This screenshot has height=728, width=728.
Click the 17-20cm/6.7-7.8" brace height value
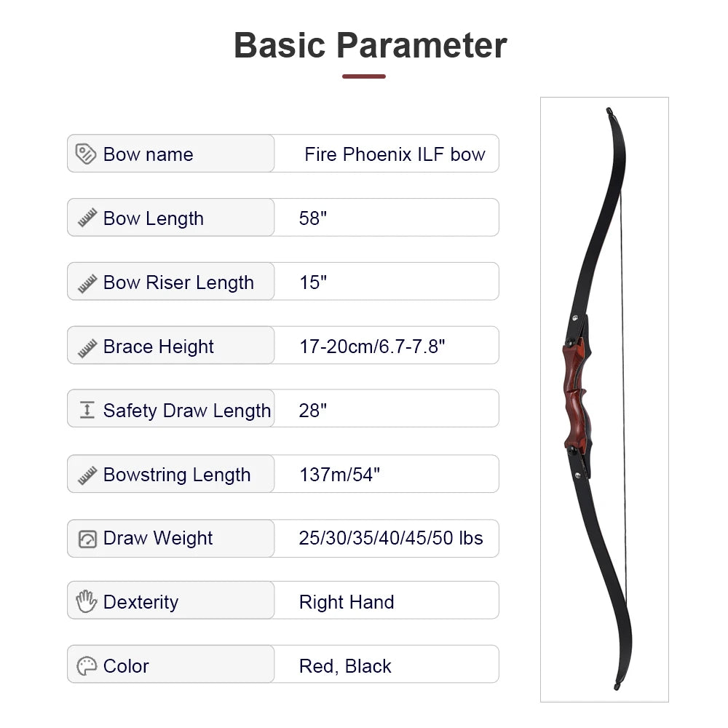tap(372, 347)
